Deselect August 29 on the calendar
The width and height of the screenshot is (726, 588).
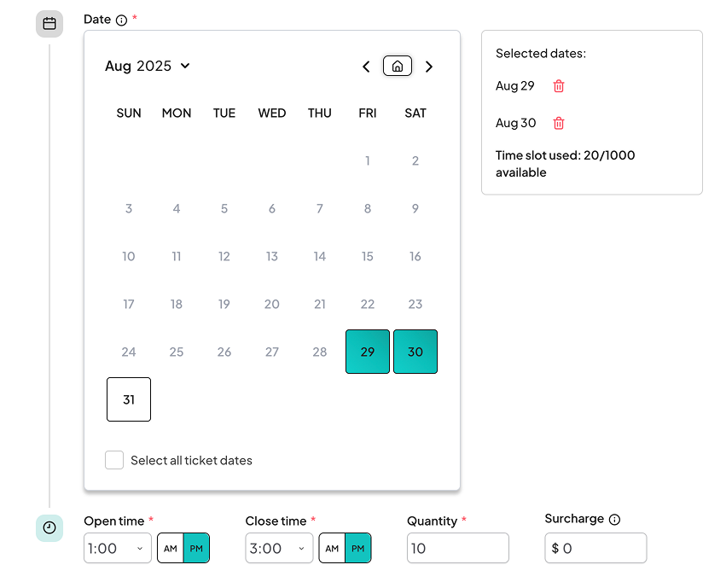point(368,352)
